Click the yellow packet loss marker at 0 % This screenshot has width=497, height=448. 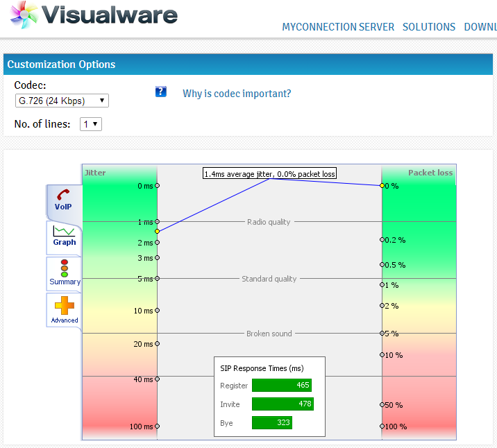point(382,186)
